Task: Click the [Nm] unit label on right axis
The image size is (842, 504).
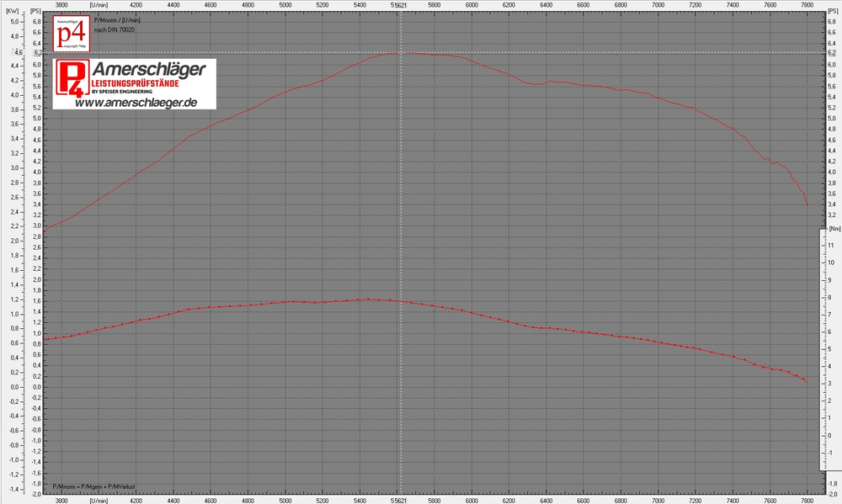Action: pyautogui.click(x=834, y=228)
